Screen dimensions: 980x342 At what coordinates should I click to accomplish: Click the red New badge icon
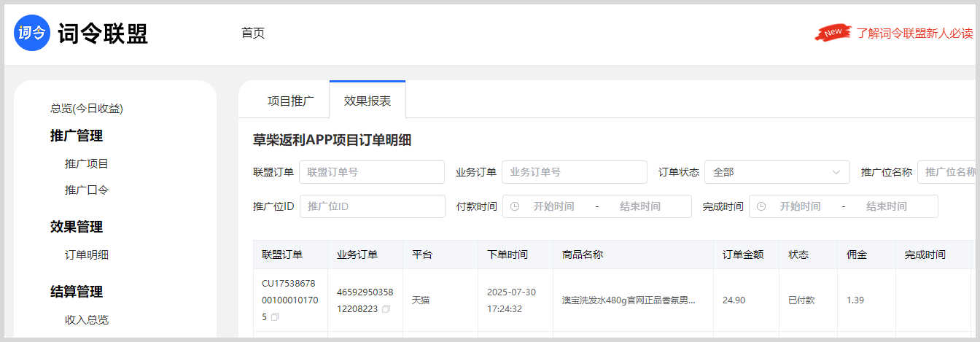click(x=833, y=33)
